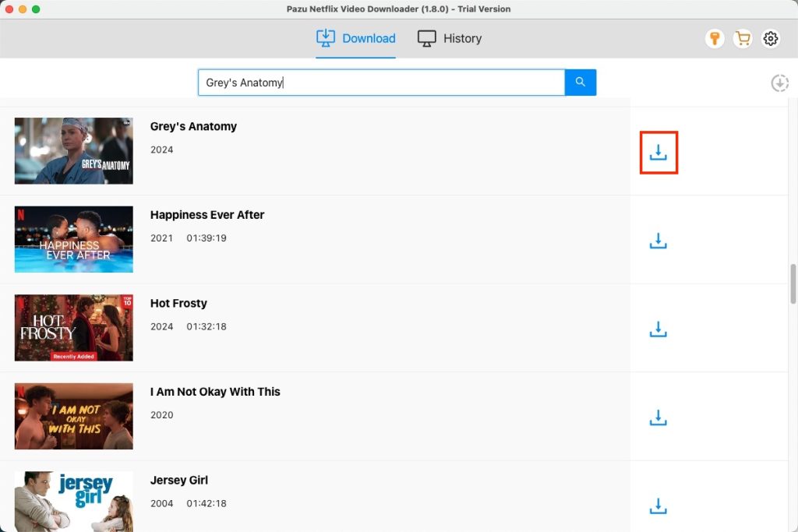Minimize the window with the yellow button
The image size is (798, 532).
[x=23, y=9]
